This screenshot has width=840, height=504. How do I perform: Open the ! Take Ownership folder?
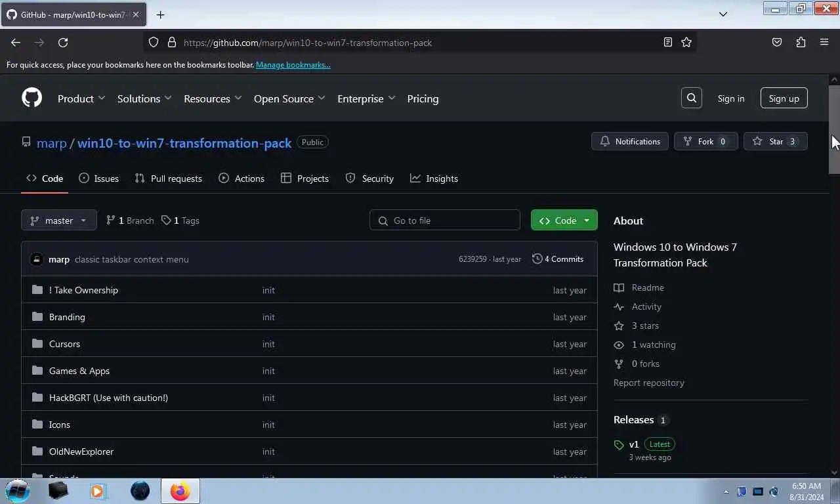83,290
